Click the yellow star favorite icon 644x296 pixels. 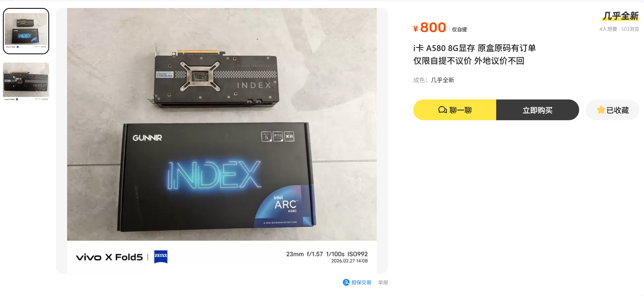point(601,110)
